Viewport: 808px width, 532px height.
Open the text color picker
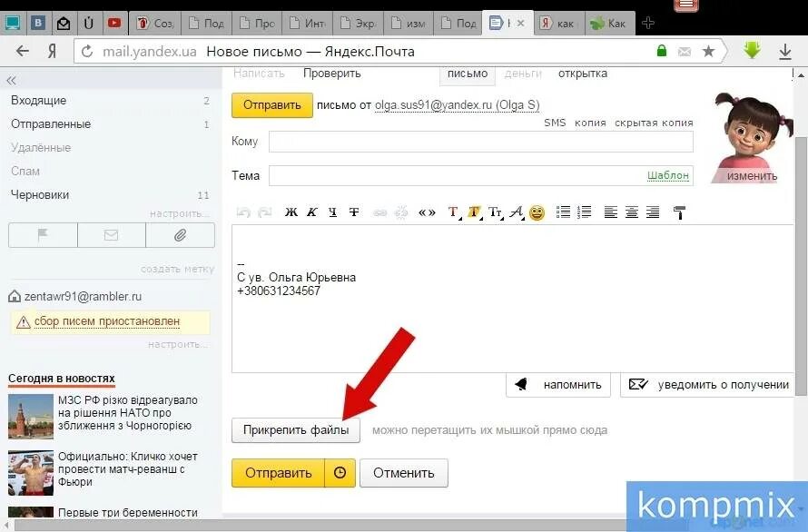pyautogui.click(x=453, y=212)
